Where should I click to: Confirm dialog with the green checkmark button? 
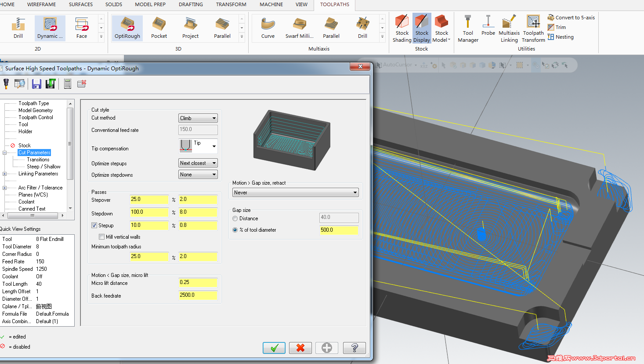(274, 348)
